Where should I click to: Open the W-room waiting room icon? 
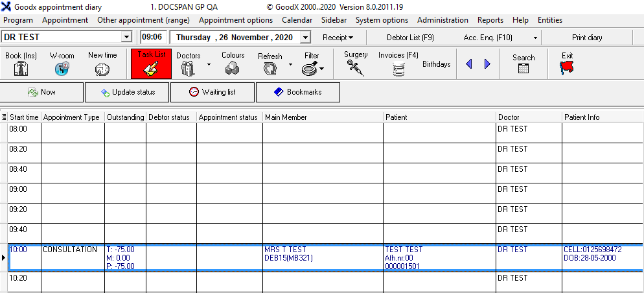[62, 67]
